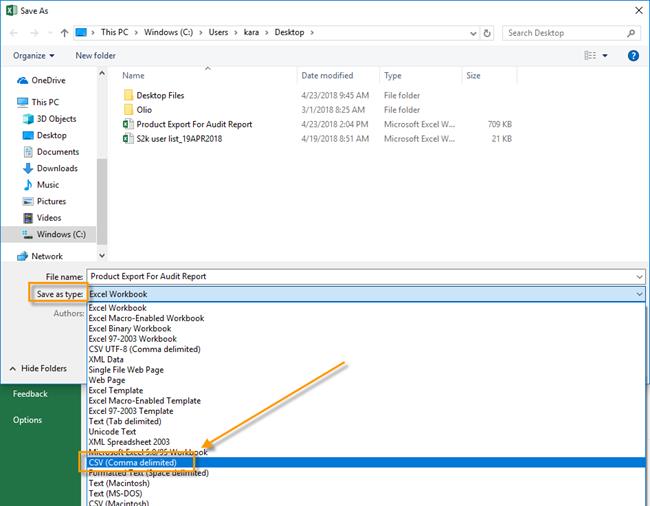Sort files by Date modified column

327,76
